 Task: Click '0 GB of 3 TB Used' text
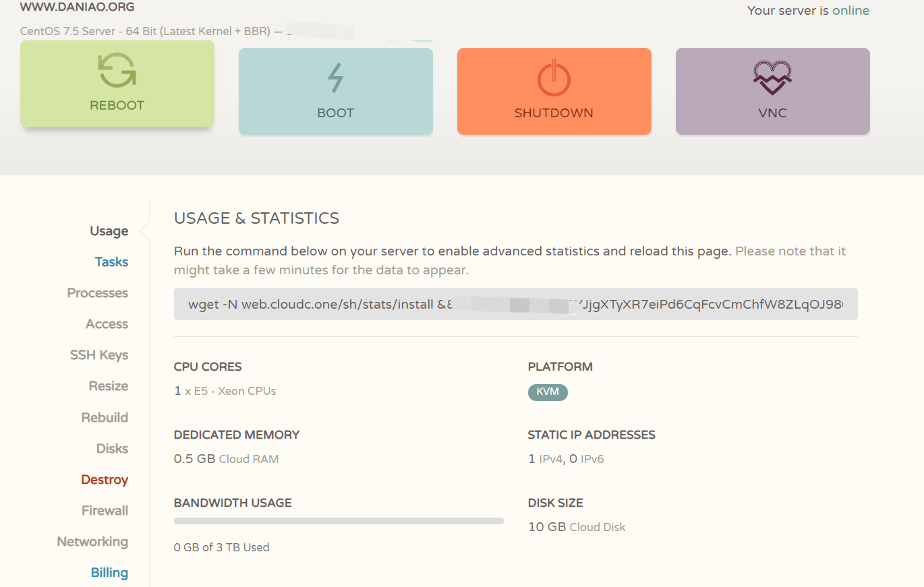(x=221, y=547)
